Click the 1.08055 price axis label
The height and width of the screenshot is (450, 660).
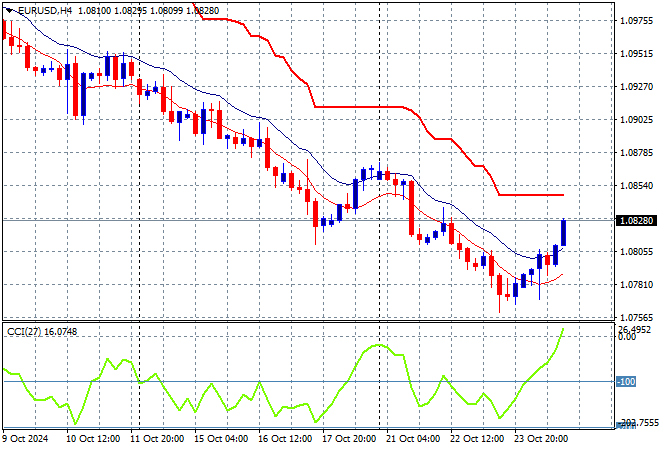point(636,252)
